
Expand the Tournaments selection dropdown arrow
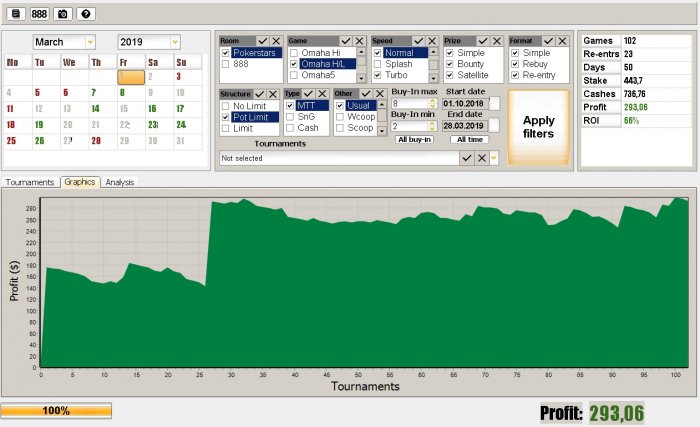(x=494, y=158)
